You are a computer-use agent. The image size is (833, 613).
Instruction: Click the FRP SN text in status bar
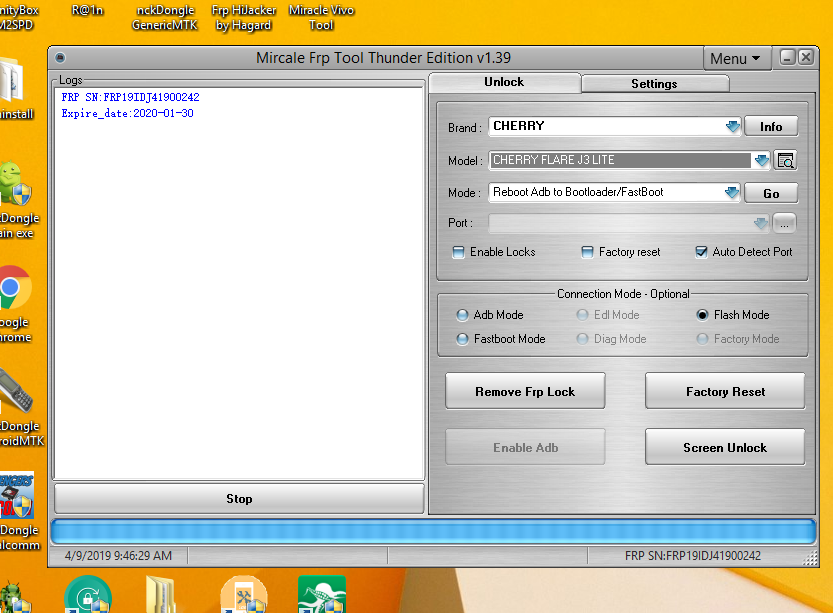click(693, 556)
